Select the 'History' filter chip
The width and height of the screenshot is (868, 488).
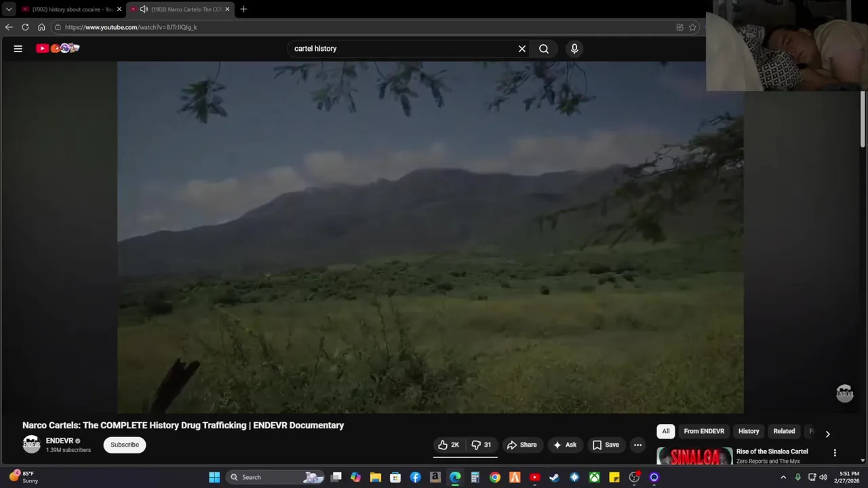coord(749,431)
